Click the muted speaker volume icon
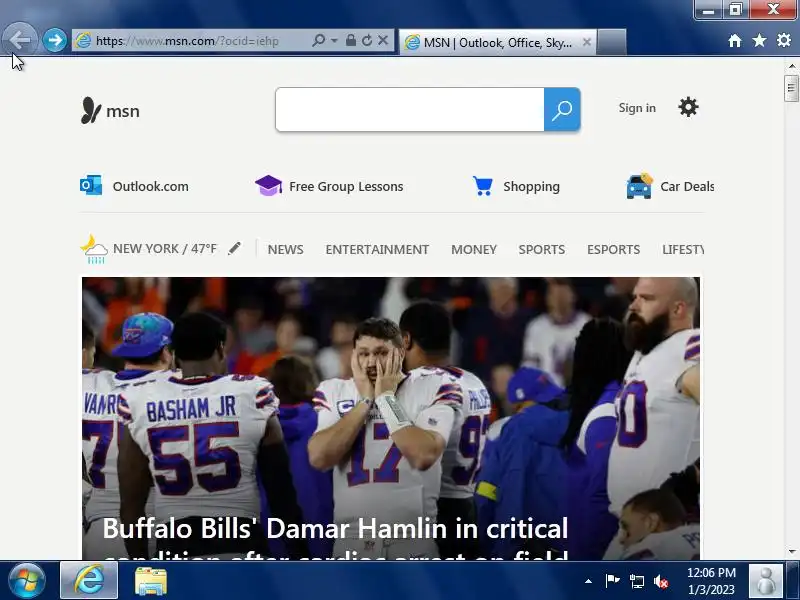800x600 pixels. [x=661, y=581]
